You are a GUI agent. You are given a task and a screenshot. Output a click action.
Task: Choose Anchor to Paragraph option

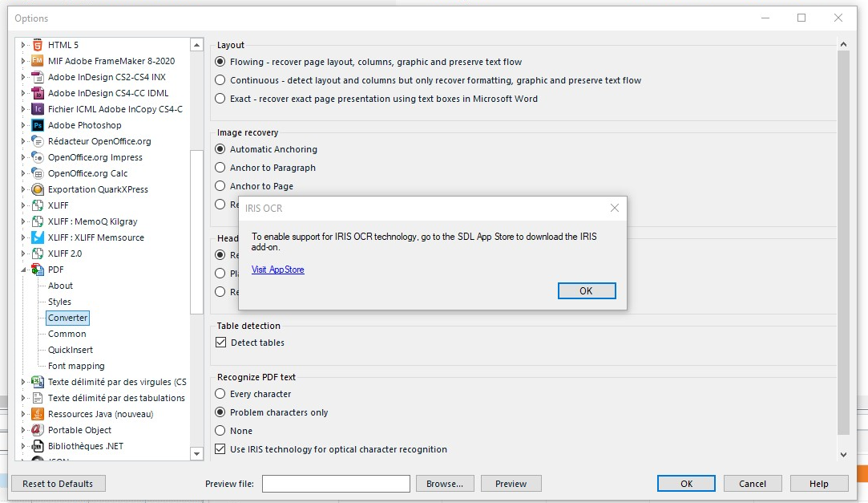[220, 168]
